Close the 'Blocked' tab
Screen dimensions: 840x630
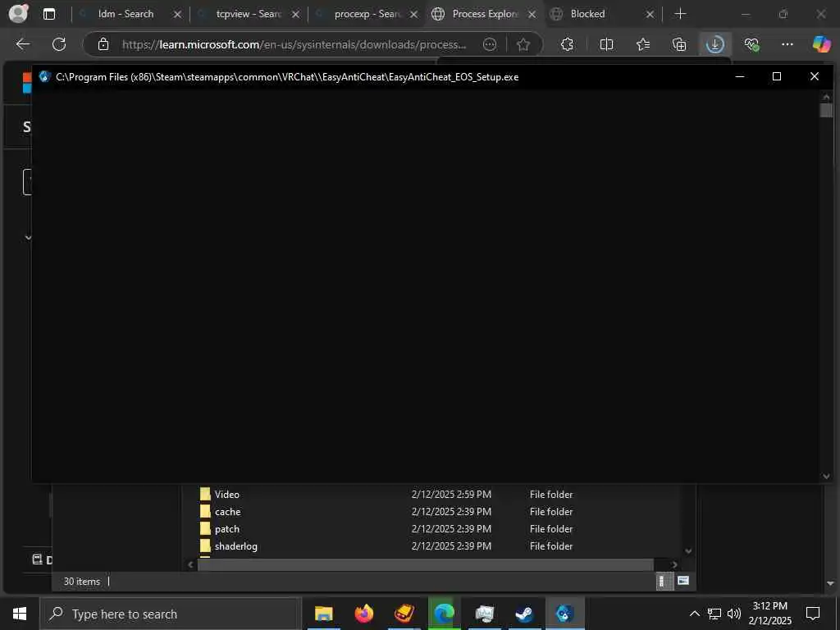tap(650, 15)
